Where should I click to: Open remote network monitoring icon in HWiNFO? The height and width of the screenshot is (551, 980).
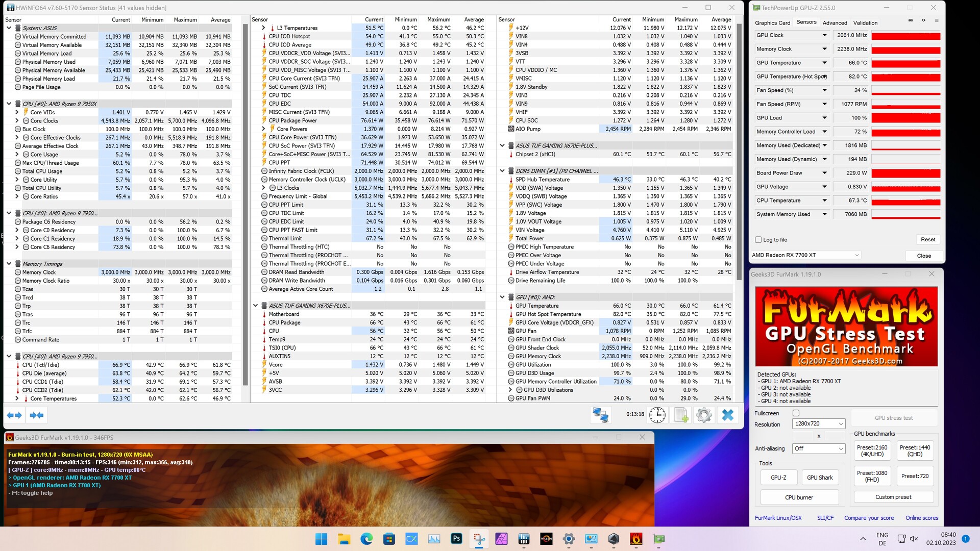[x=600, y=415]
